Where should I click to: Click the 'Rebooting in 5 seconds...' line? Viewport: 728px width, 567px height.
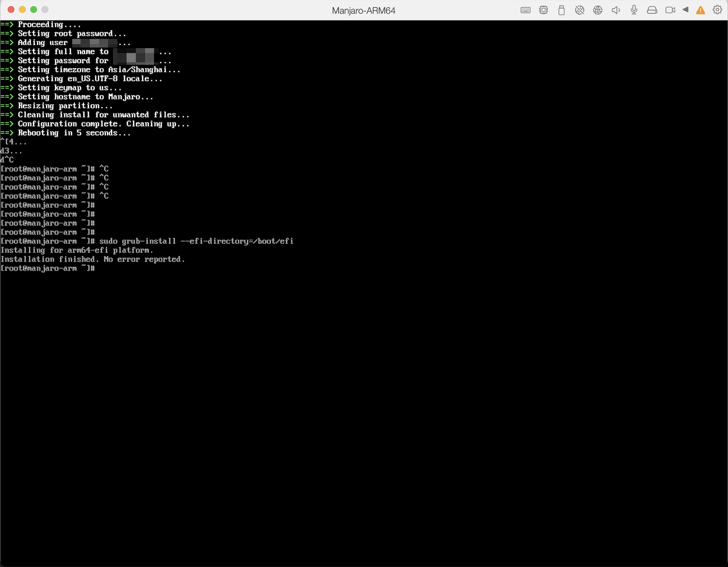65,133
